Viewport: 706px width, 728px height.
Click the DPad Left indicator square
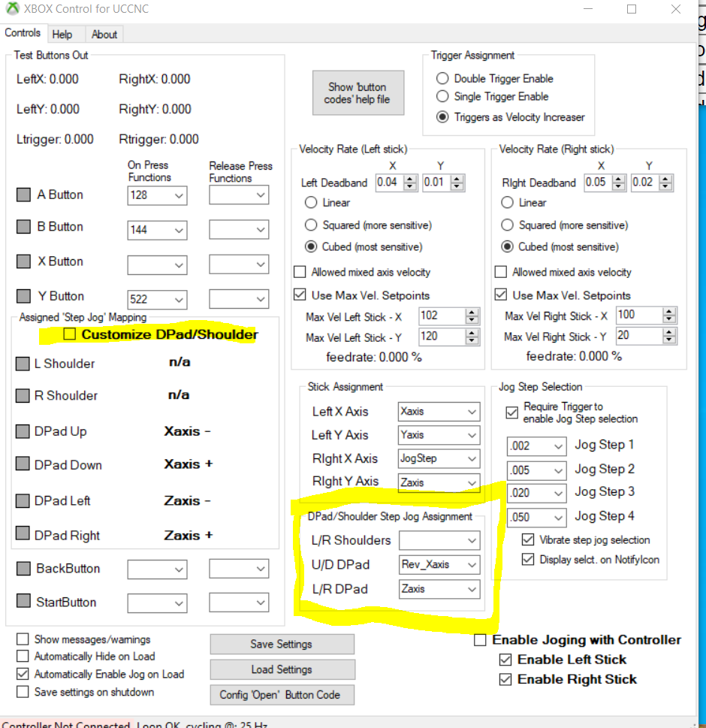tap(23, 501)
